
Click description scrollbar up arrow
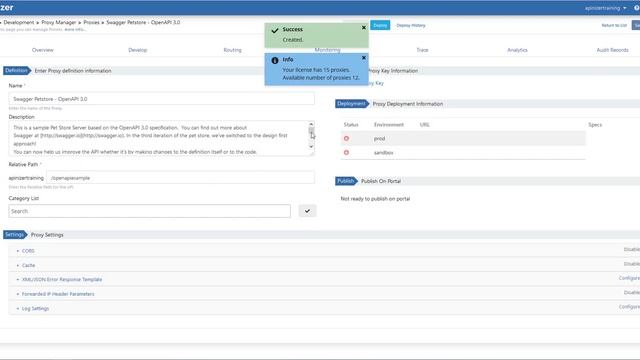(x=311, y=124)
